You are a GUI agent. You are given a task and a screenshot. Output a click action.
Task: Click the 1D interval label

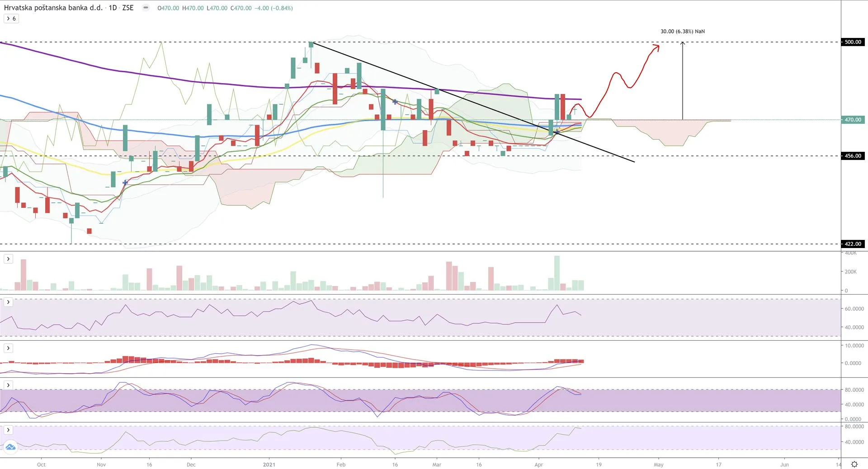pos(113,8)
